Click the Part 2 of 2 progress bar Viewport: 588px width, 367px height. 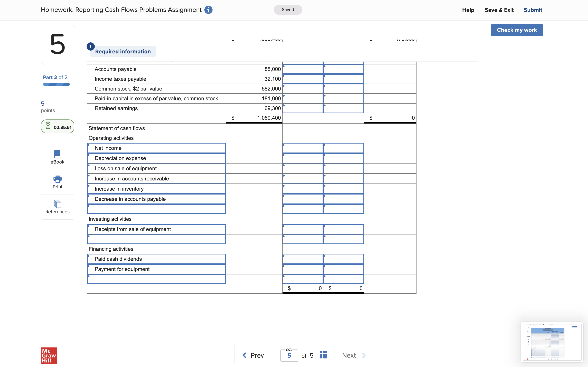(56, 84)
